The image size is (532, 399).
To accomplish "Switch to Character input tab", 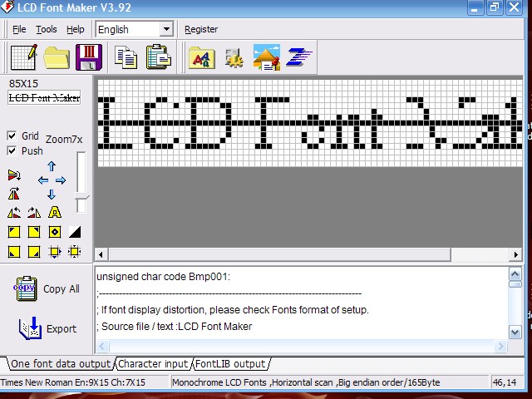I will pyautogui.click(x=153, y=364).
